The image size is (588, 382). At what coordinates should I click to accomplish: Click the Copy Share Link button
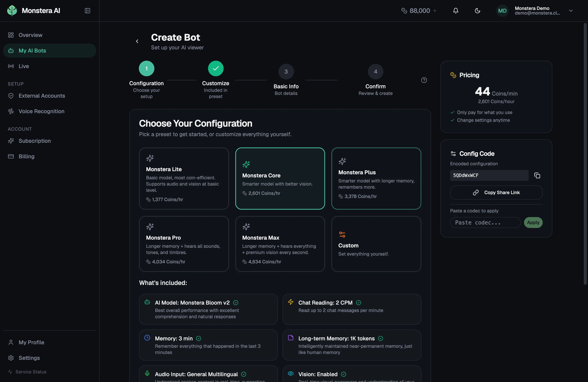coord(496,193)
